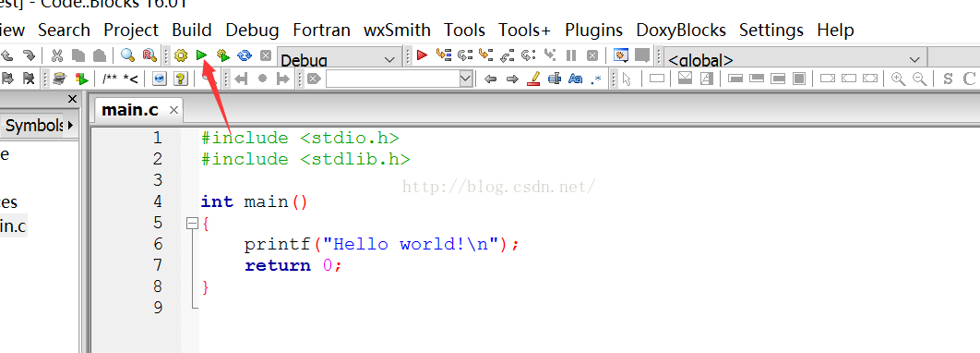Open the Help menu
Screen dimensions: 980x353
(836, 30)
